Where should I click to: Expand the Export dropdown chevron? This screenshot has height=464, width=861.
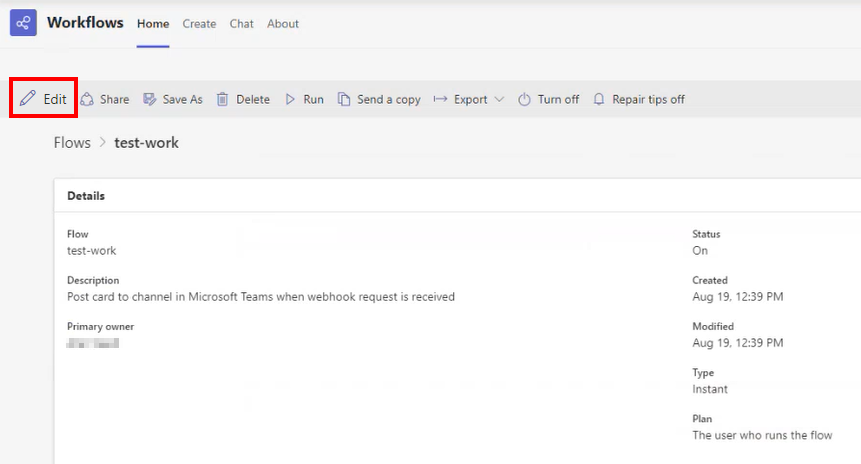499,99
